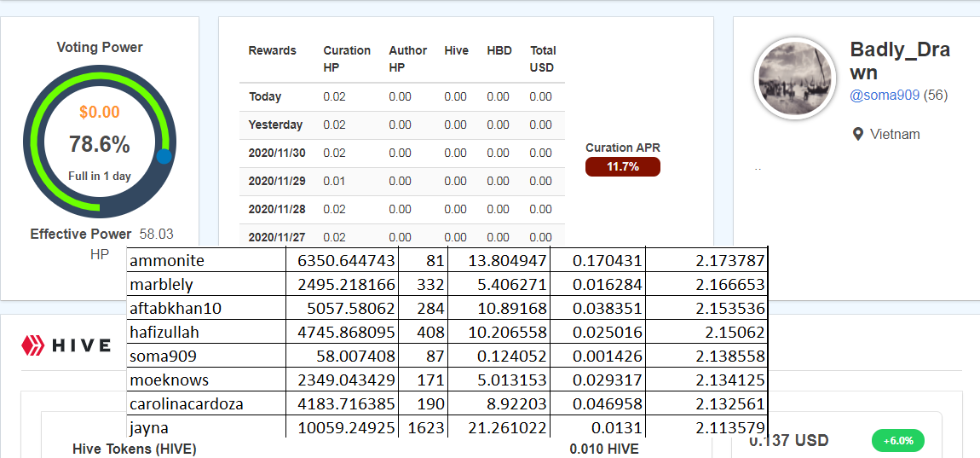Click the +6.0% green badge
Screen dimensions: 980x458
(897, 441)
